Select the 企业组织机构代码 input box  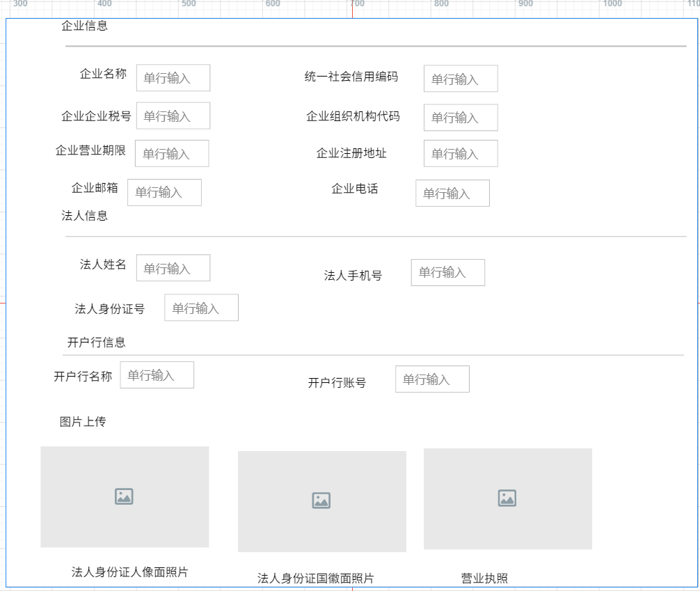[461, 118]
